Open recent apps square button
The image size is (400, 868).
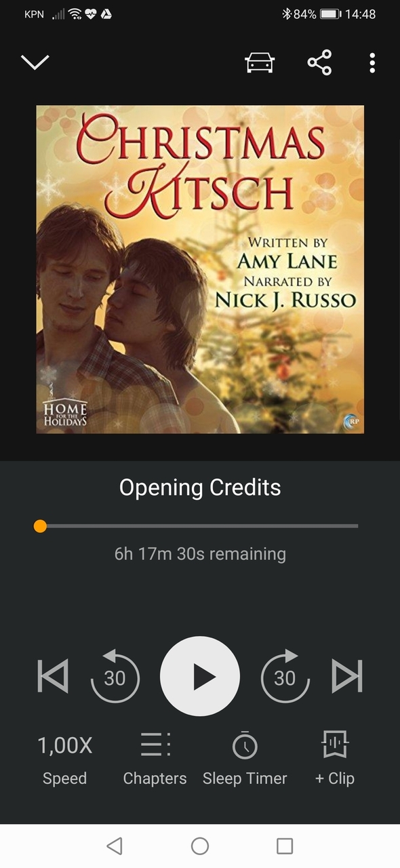pyautogui.click(x=285, y=845)
